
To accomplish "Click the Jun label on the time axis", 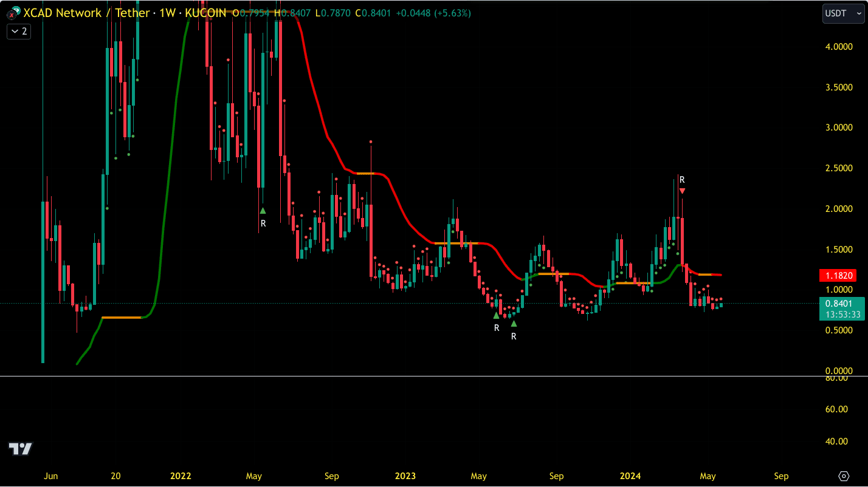I will 51,476.
